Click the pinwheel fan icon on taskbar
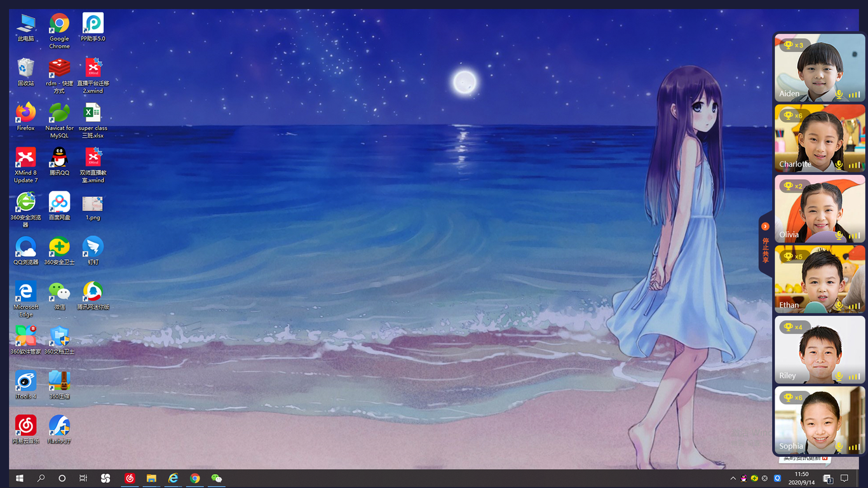The image size is (868, 488). pos(105,478)
